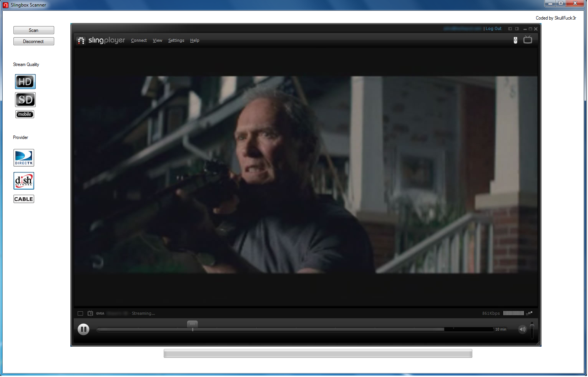
Task: Click the Provider label
Action: click(x=21, y=137)
